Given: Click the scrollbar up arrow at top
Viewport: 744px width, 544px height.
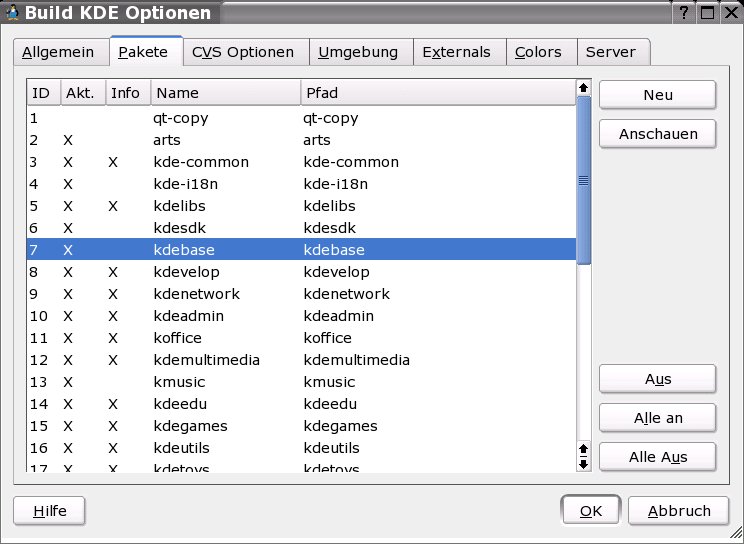Looking at the screenshot, I should [584, 88].
